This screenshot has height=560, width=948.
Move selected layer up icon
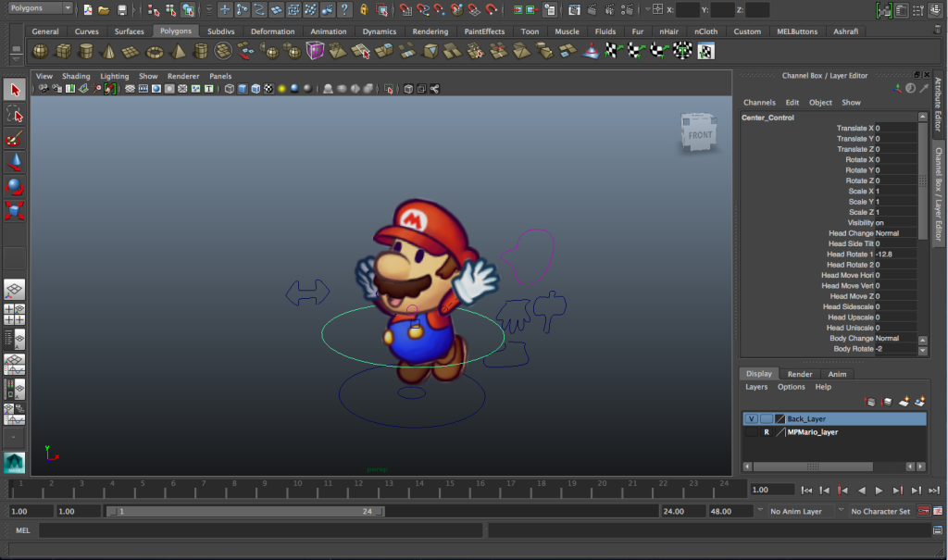869,402
